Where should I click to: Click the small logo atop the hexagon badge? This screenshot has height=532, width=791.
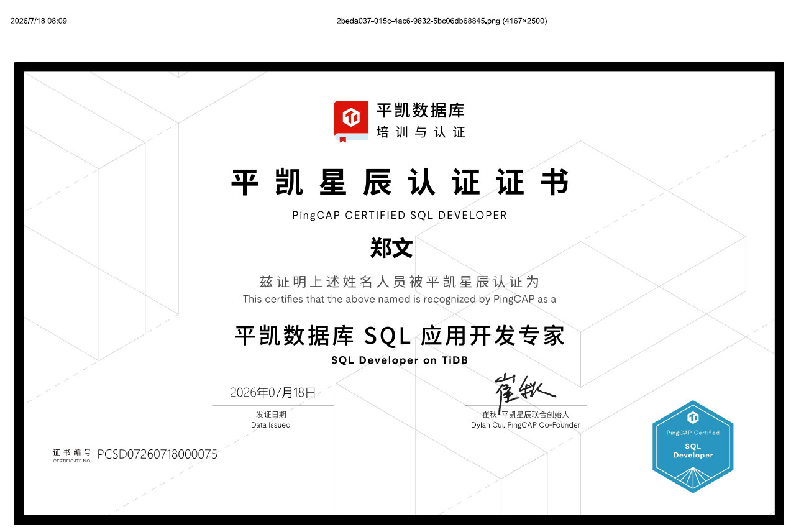point(693,417)
